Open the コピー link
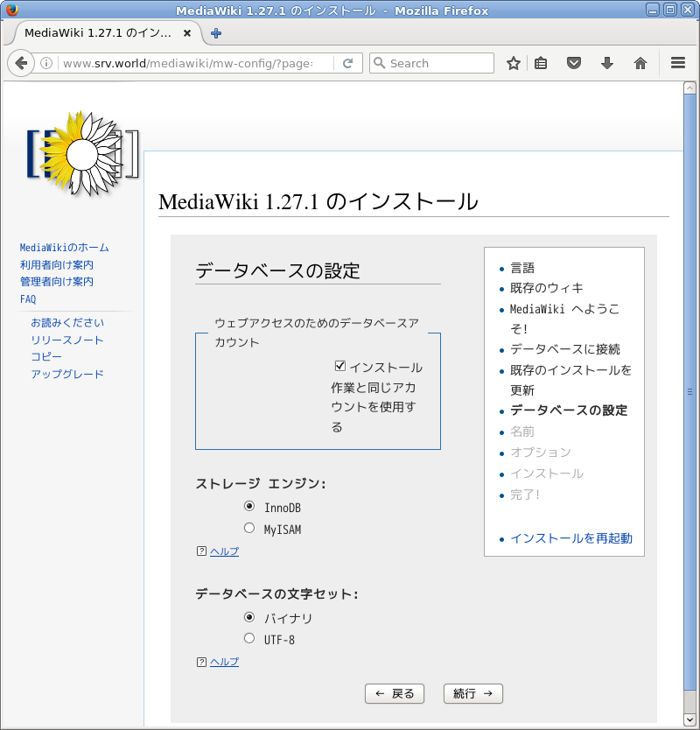Screen dimensions: 700x730 46,356
